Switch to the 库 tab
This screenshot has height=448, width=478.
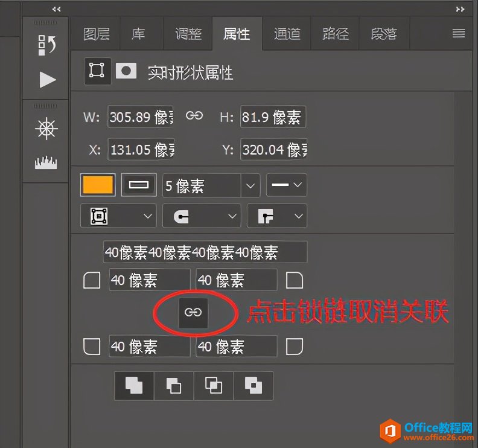click(138, 34)
